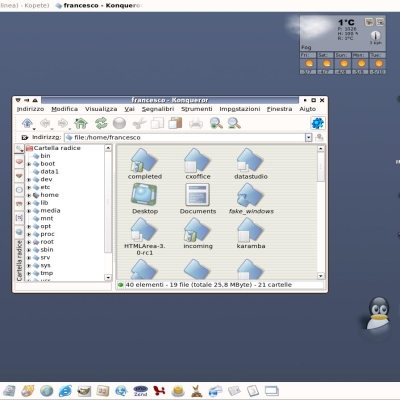Go to home folder via Home icon
This screenshot has height=400, width=400.
[81, 123]
